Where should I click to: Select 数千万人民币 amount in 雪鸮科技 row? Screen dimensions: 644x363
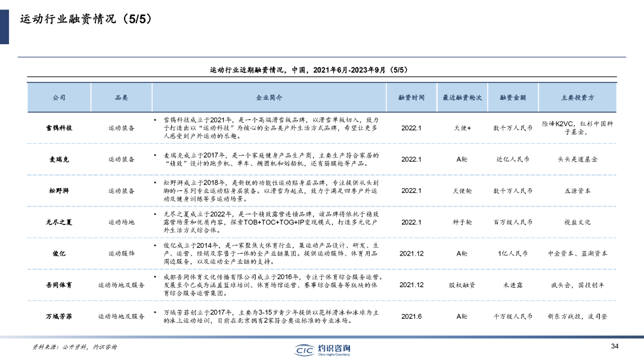point(513,128)
